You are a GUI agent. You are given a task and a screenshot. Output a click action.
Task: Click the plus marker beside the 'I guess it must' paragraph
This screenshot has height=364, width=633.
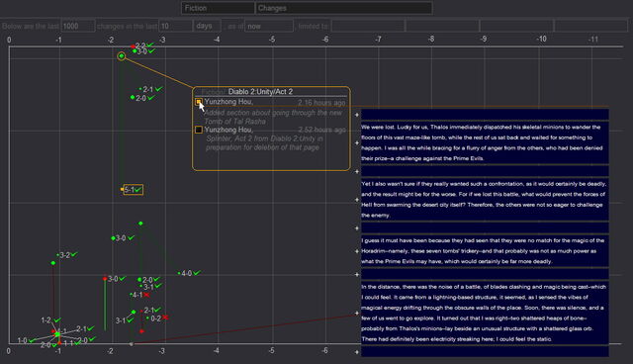pos(357,251)
